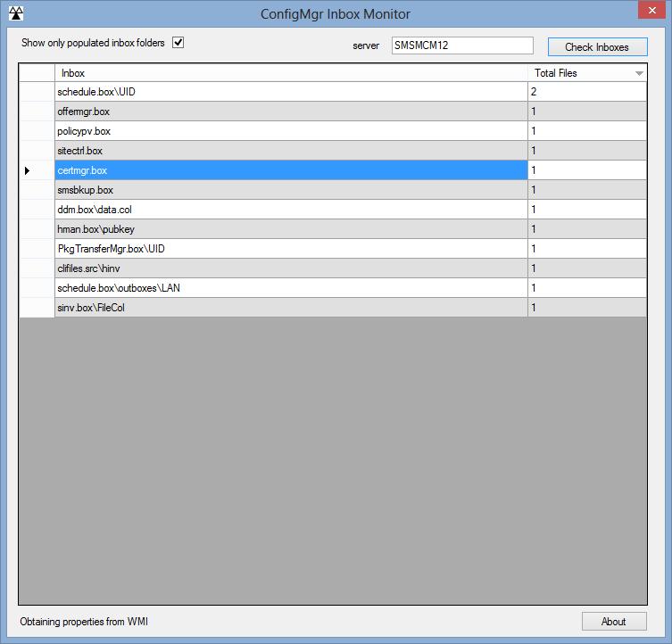Click the Check Inboxes button
The width and height of the screenshot is (672, 644).
597,46
